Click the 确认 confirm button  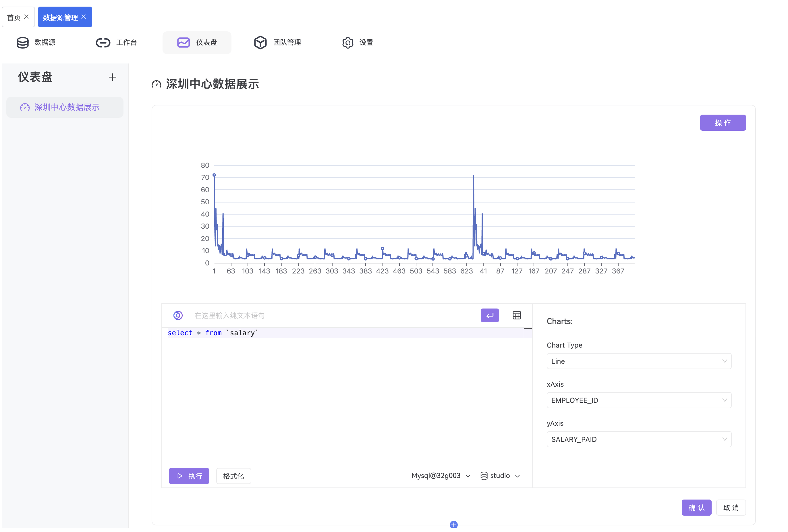[x=696, y=507]
